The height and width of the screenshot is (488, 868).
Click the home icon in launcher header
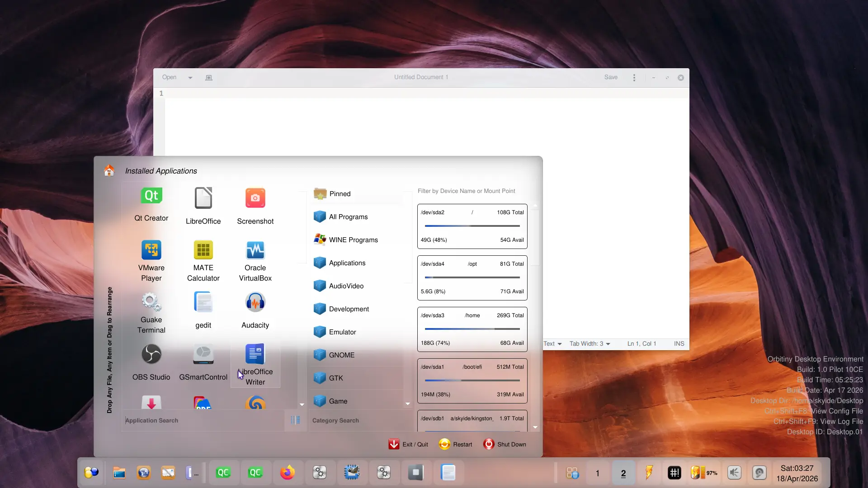coord(109,171)
